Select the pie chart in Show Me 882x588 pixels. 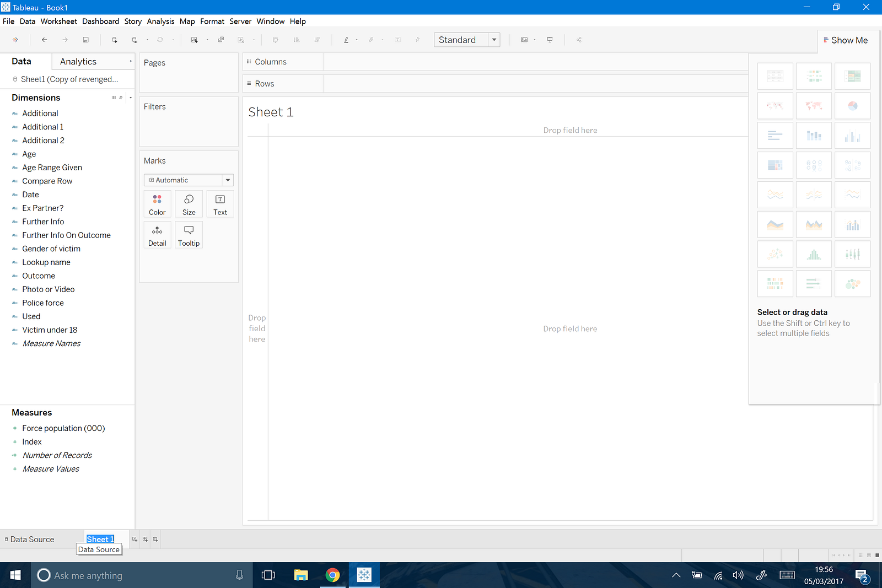coord(852,106)
